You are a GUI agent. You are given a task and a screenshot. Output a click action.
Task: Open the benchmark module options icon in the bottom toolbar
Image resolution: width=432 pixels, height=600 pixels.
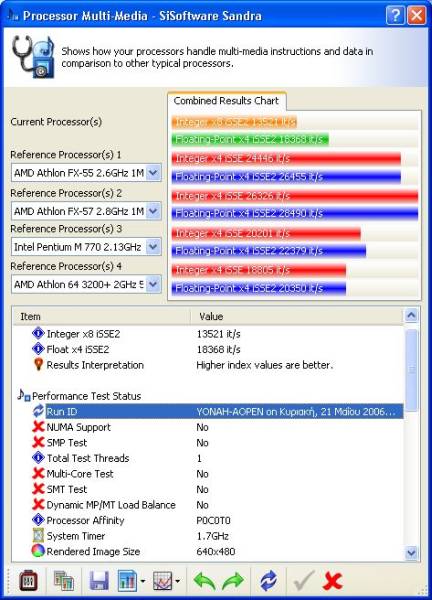click(x=28, y=580)
